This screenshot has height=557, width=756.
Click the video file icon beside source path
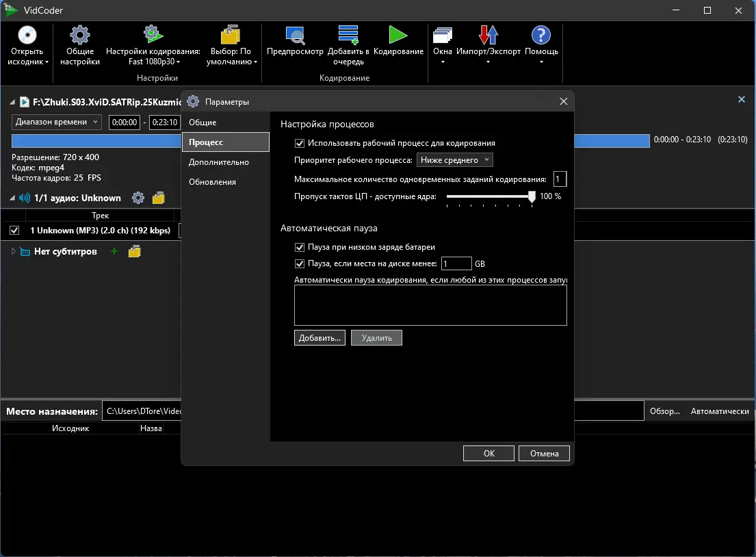click(24, 102)
